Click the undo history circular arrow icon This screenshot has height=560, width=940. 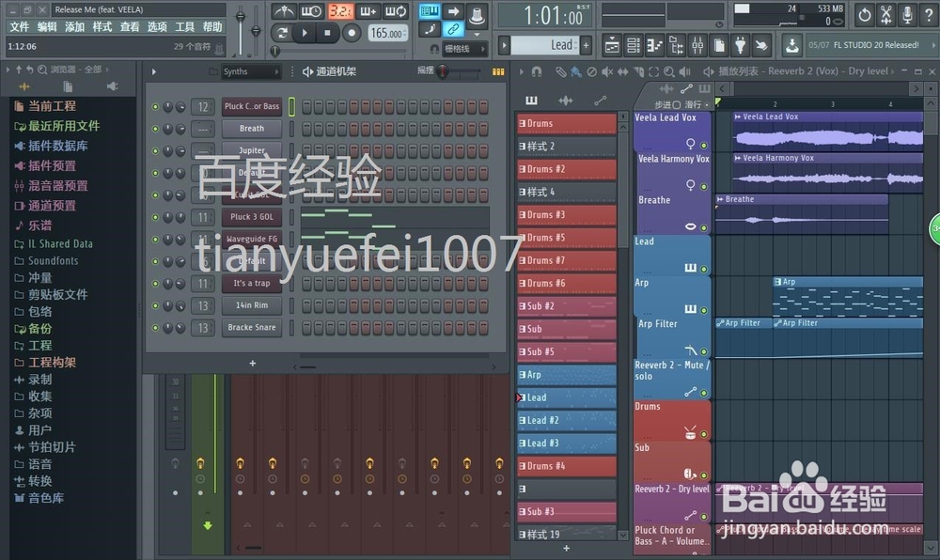point(865,15)
